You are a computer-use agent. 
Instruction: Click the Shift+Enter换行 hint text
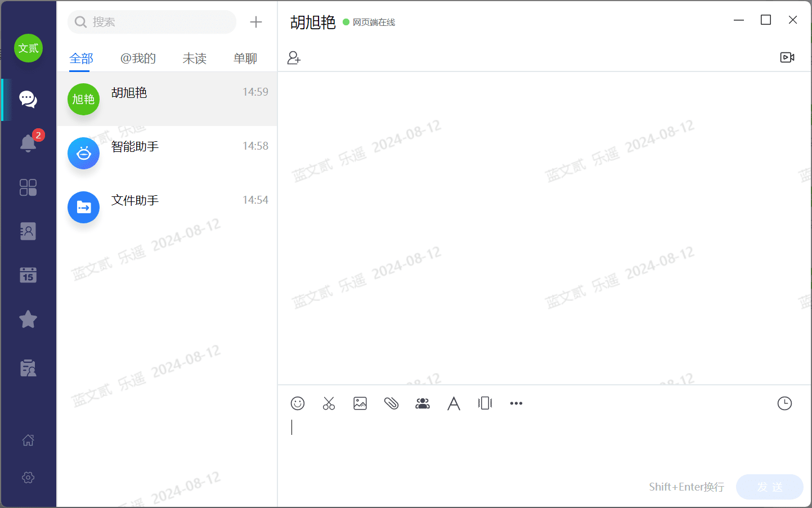(x=687, y=487)
